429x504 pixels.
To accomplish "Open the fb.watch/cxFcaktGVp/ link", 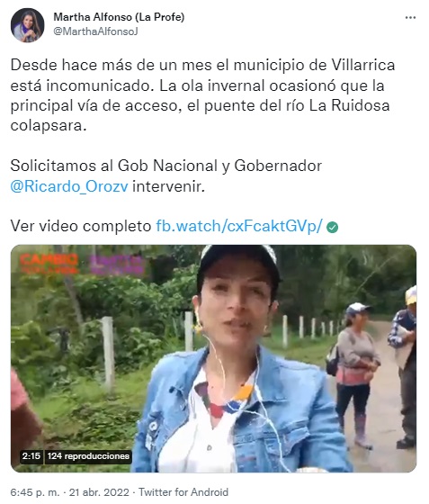I will [239, 226].
